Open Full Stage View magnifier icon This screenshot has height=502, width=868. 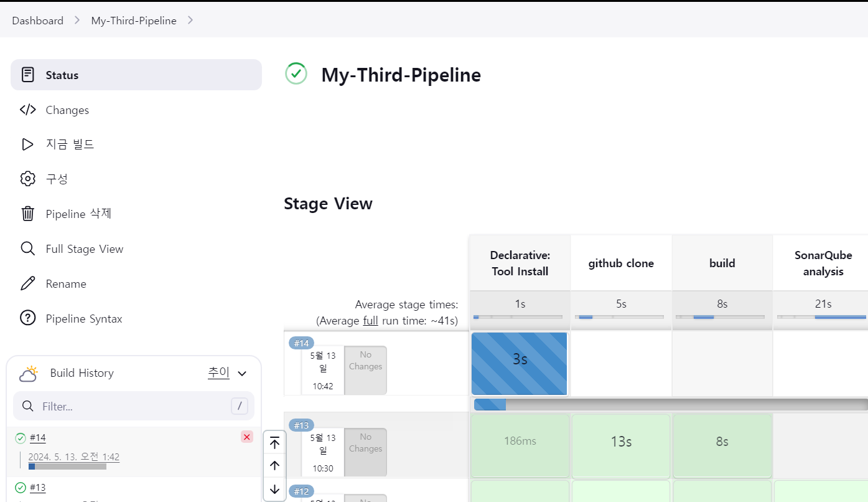(x=27, y=249)
